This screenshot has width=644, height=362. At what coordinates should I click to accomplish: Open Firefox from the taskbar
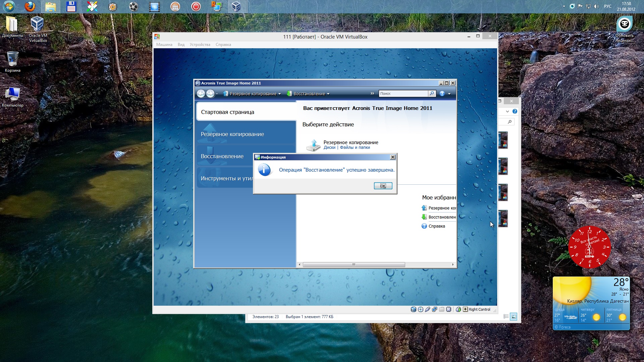tap(30, 6)
